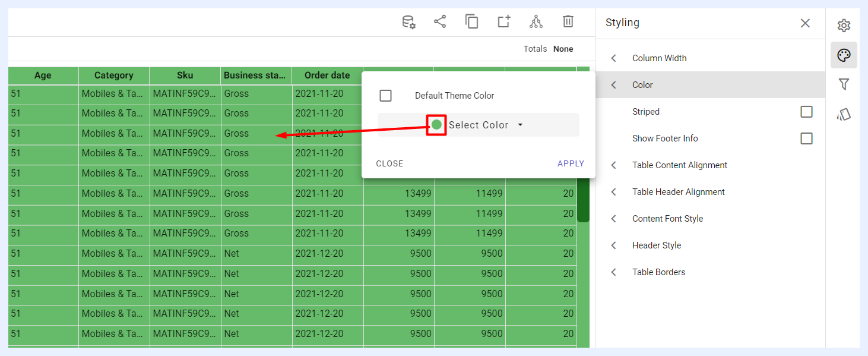
Task: Open the Select Color dropdown arrow
Action: tap(520, 125)
